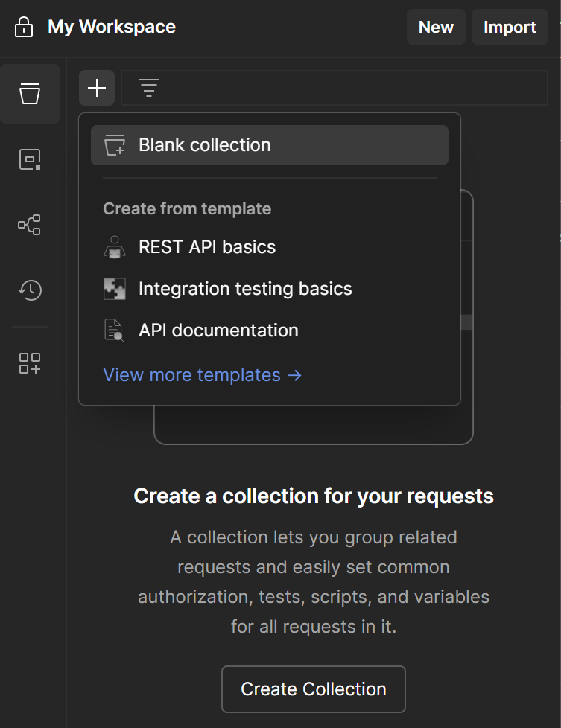Choose the REST API basics template

point(206,247)
